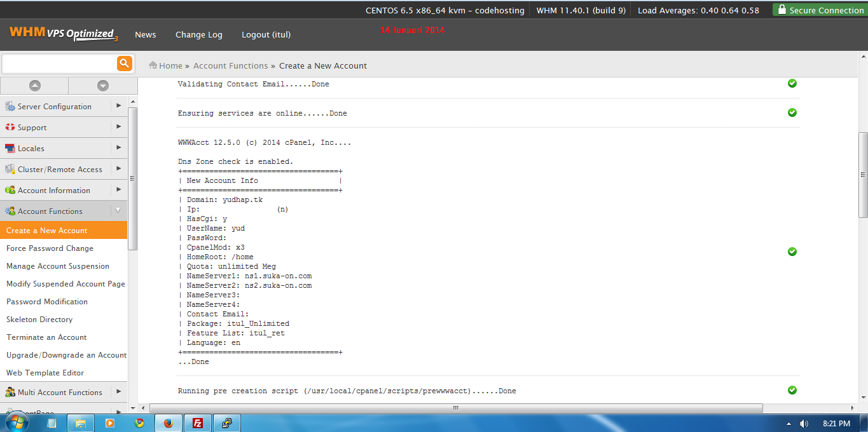Open the News page in top bar
The width and height of the screenshot is (868, 432).
(146, 35)
